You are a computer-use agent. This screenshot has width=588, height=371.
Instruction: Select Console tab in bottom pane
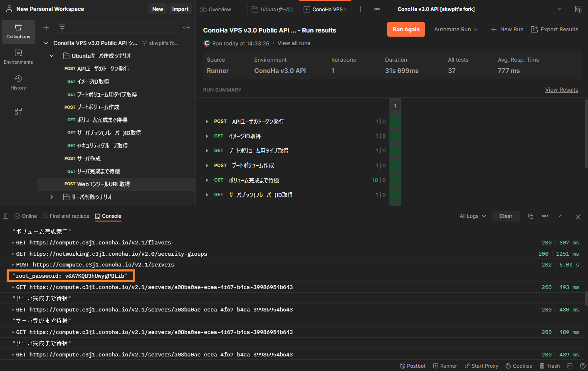click(108, 216)
